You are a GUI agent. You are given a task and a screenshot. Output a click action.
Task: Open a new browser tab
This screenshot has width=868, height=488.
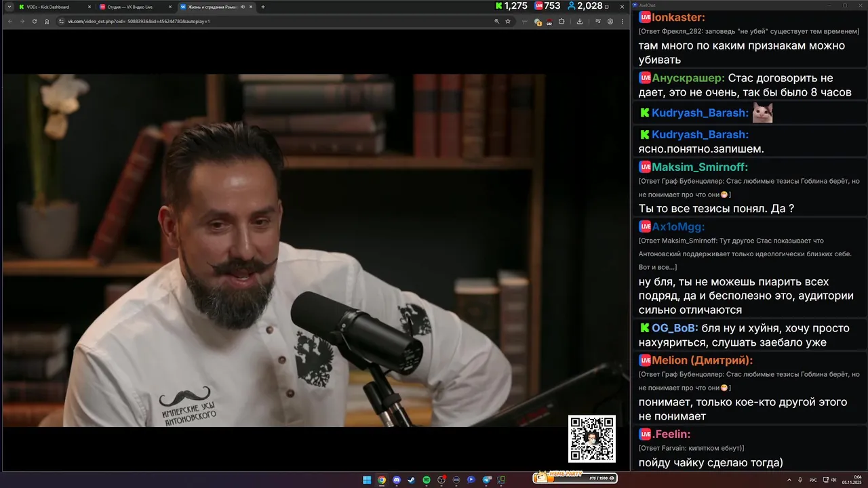point(263,7)
